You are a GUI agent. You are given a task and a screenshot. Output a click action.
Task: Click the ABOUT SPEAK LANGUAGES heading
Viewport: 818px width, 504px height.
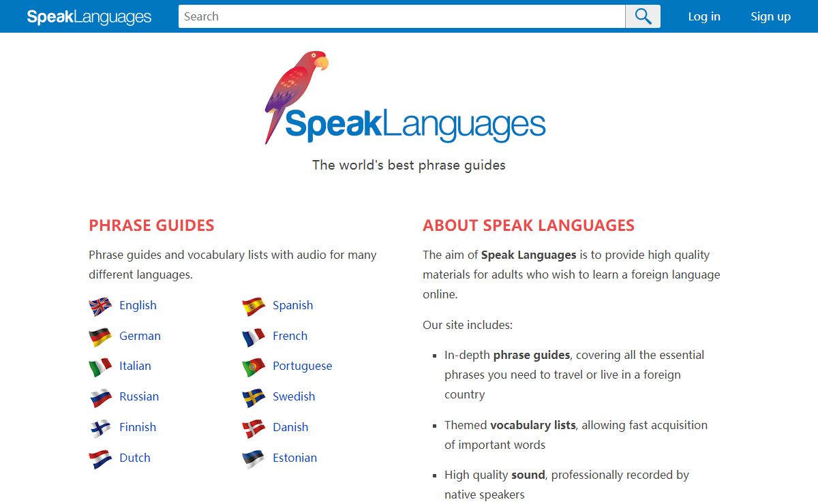tap(529, 225)
